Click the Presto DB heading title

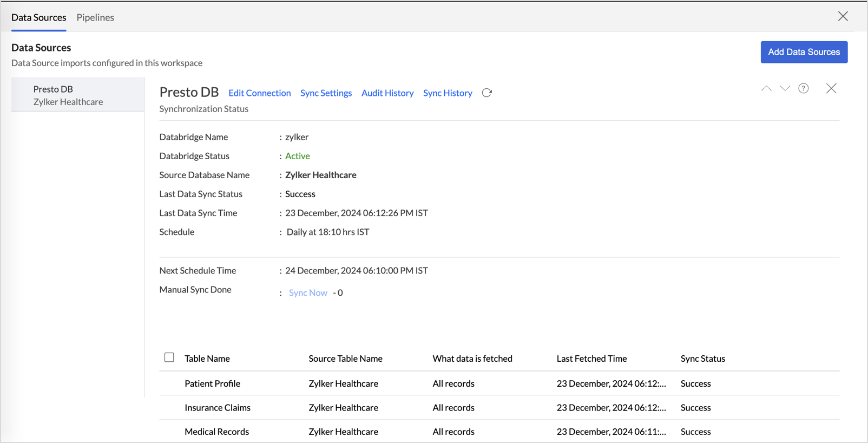coord(189,92)
